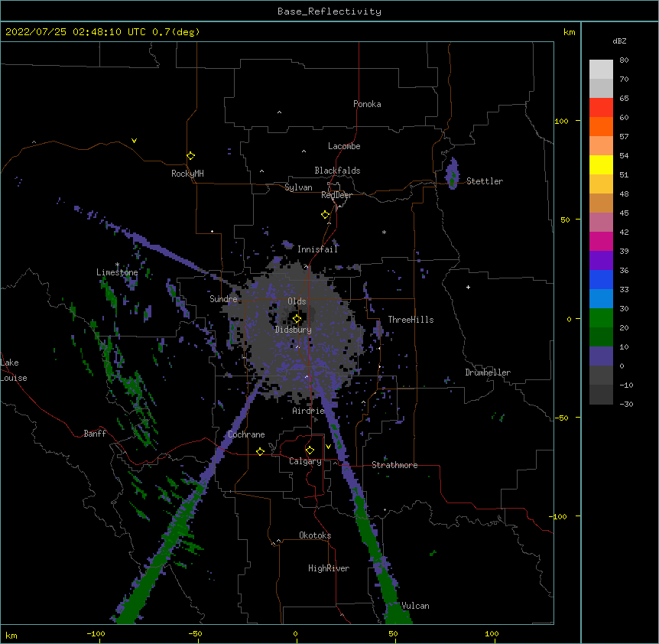Select the Banff label on the map

(x=95, y=434)
